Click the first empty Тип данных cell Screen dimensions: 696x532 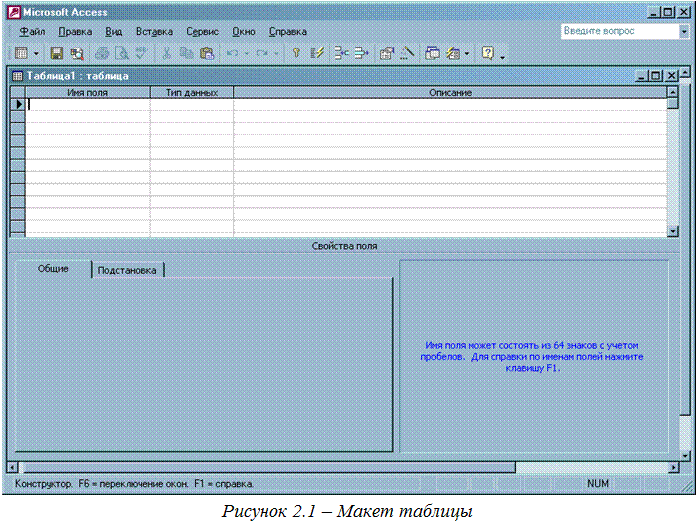click(192, 105)
